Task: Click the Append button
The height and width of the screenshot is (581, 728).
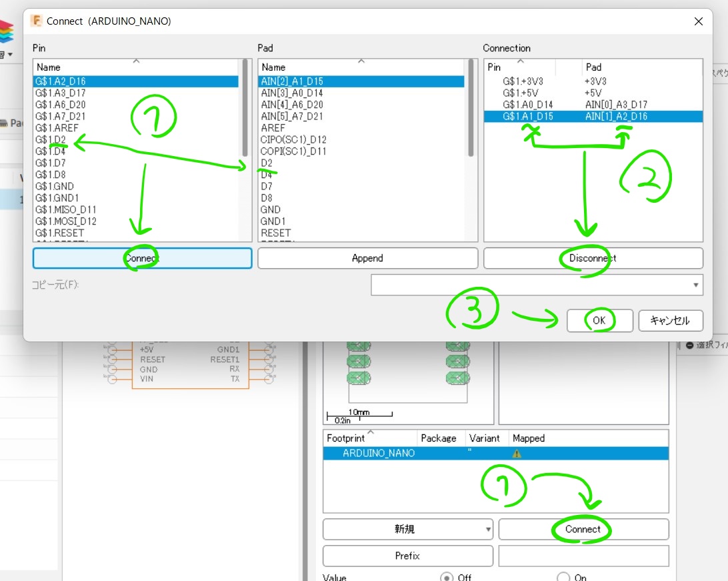Action: pyautogui.click(x=368, y=258)
